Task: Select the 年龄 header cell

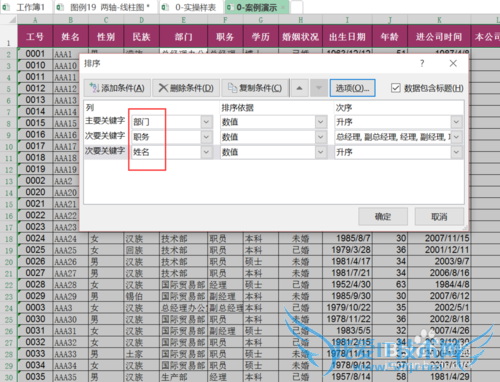Action: (390, 36)
